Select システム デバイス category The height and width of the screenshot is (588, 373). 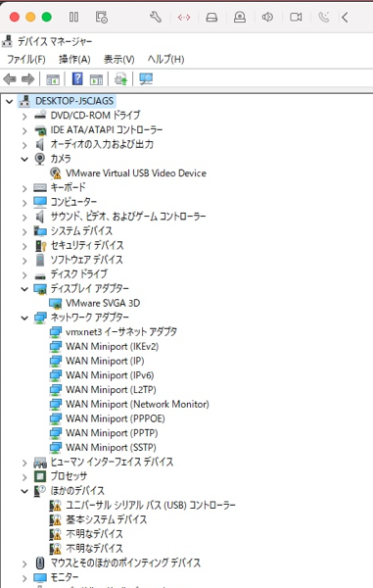(x=81, y=230)
